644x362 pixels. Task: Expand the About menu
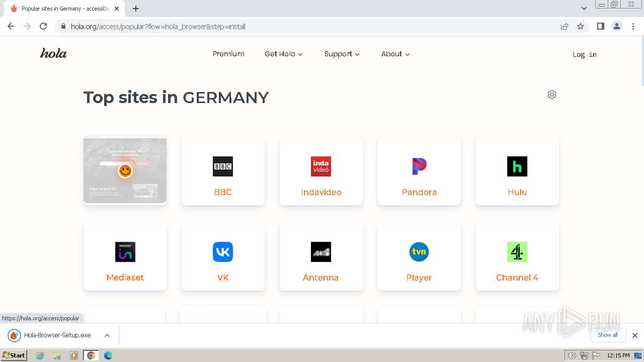tap(395, 54)
